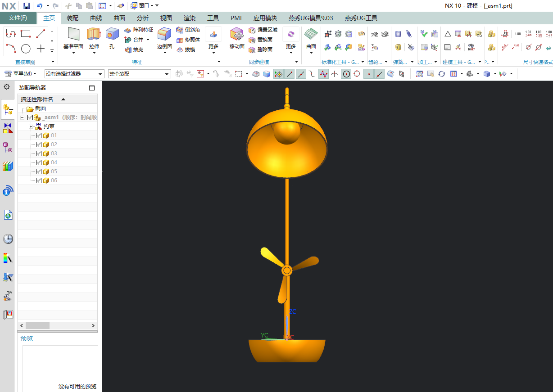Expand 更多 dropdown in 同步建模 group
Screen dimensions: 553x392
point(291,53)
